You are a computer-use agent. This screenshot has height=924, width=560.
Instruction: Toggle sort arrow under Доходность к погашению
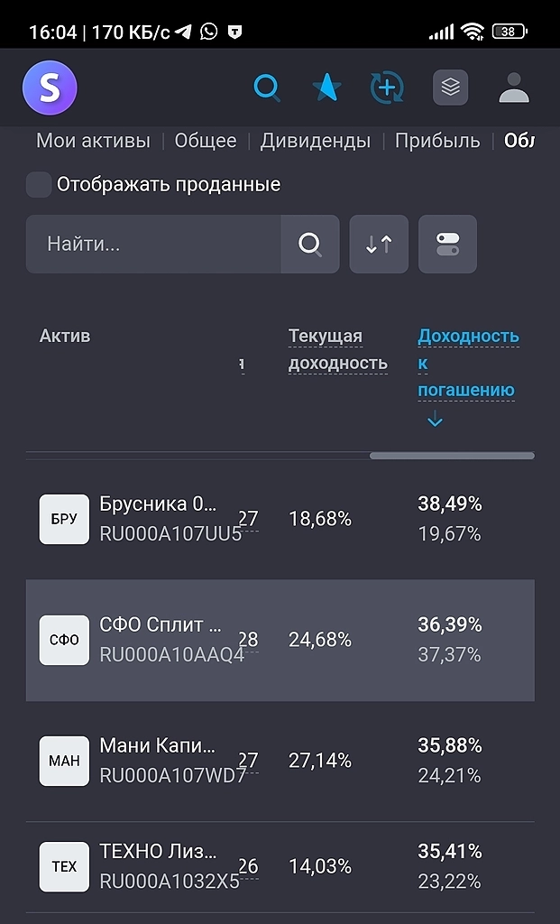click(x=435, y=420)
